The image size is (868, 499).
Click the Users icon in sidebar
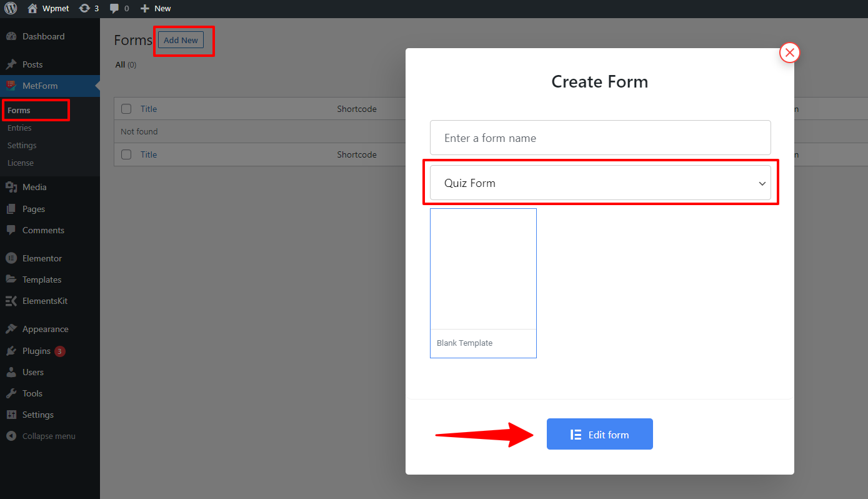click(x=11, y=372)
